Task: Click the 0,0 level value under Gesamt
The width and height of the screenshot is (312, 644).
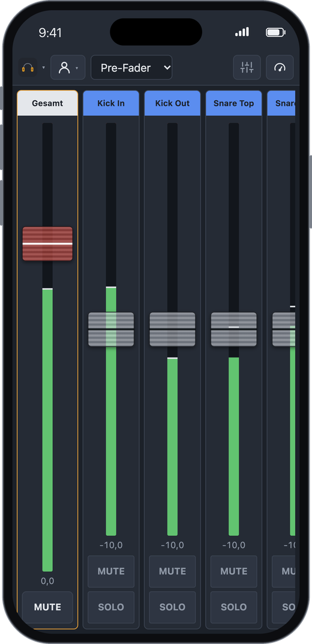Action: [47, 581]
